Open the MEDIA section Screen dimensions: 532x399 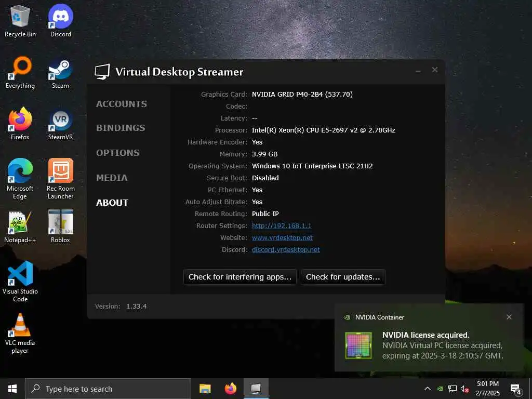pyautogui.click(x=112, y=178)
